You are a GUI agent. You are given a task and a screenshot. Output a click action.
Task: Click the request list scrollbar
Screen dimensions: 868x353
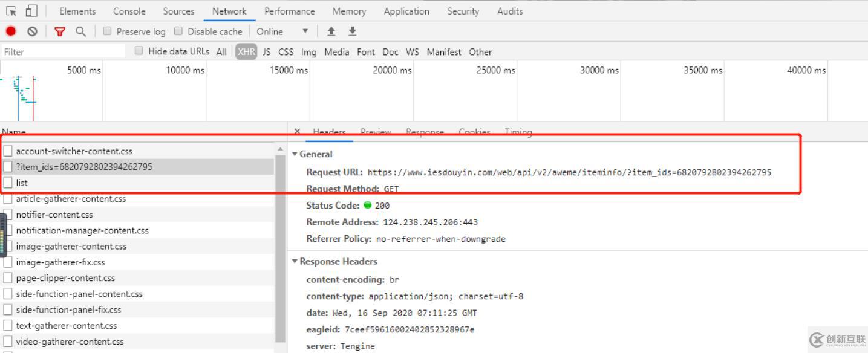[281, 248]
